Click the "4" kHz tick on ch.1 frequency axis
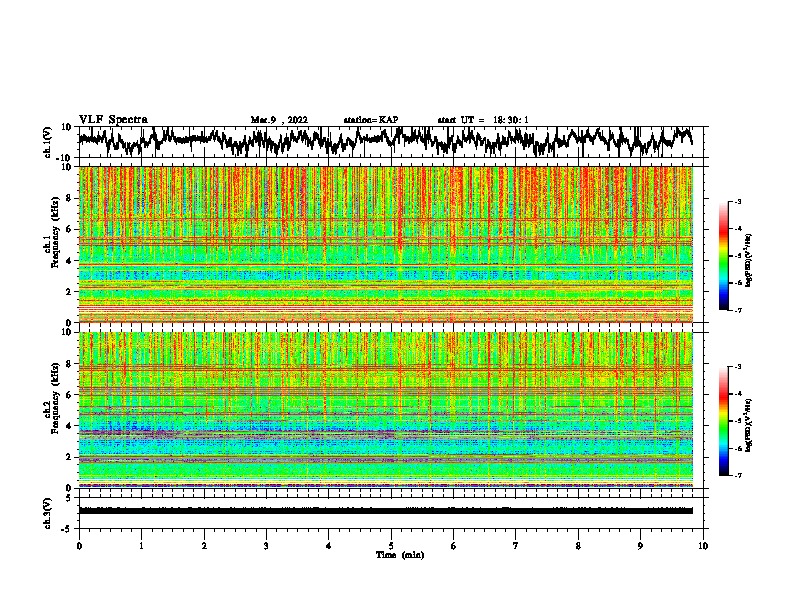Image resolution: width=792 pixels, height=612 pixels. [x=70, y=261]
